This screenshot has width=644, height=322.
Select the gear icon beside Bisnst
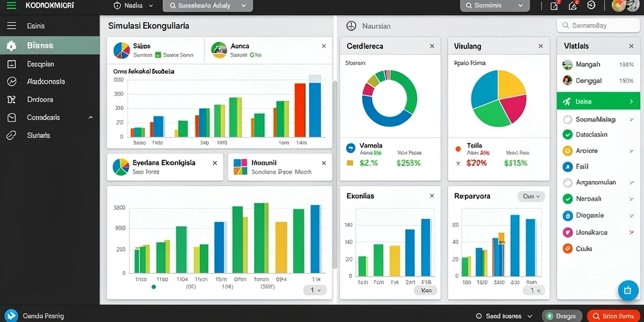coord(11,45)
